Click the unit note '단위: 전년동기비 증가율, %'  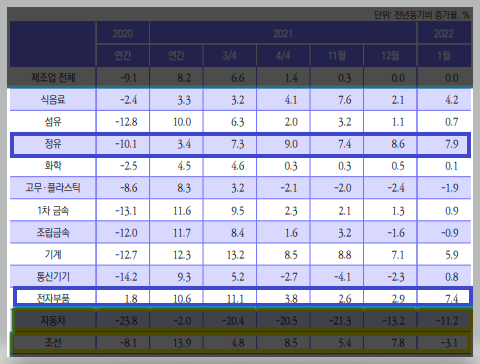point(421,15)
